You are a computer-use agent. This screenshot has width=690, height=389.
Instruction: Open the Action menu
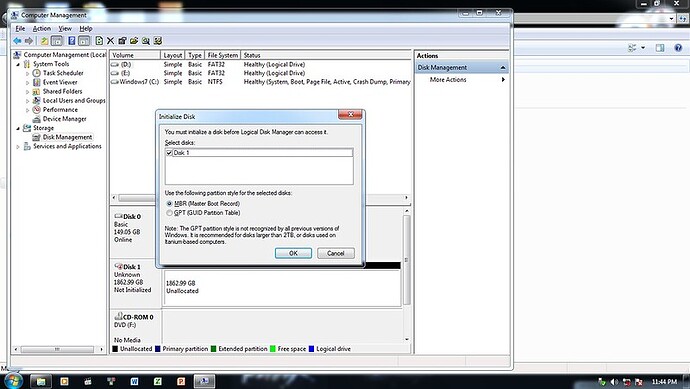tap(42, 29)
